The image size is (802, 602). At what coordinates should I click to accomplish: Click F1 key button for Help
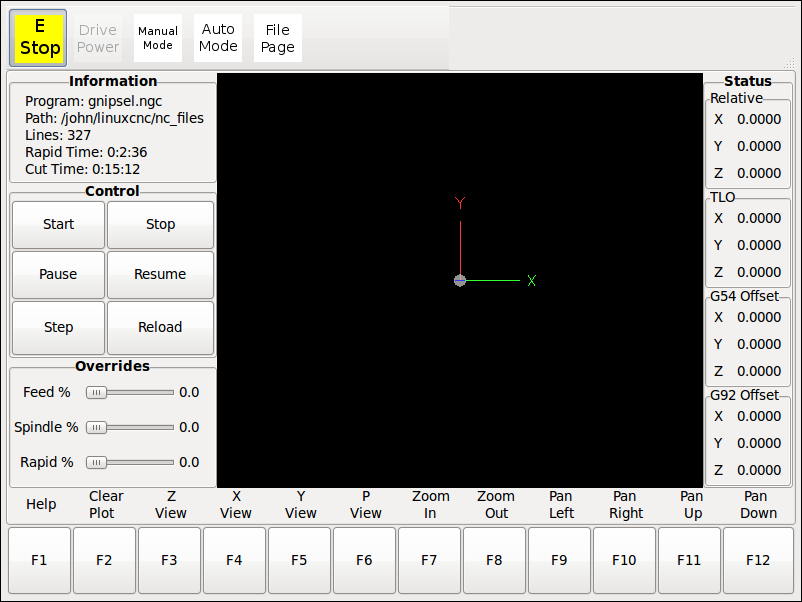[39, 560]
